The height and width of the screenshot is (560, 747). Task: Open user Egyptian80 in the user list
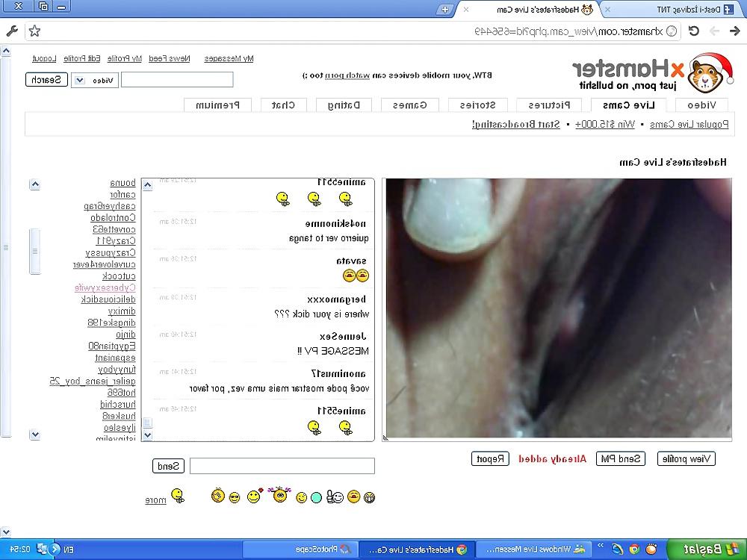112,346
